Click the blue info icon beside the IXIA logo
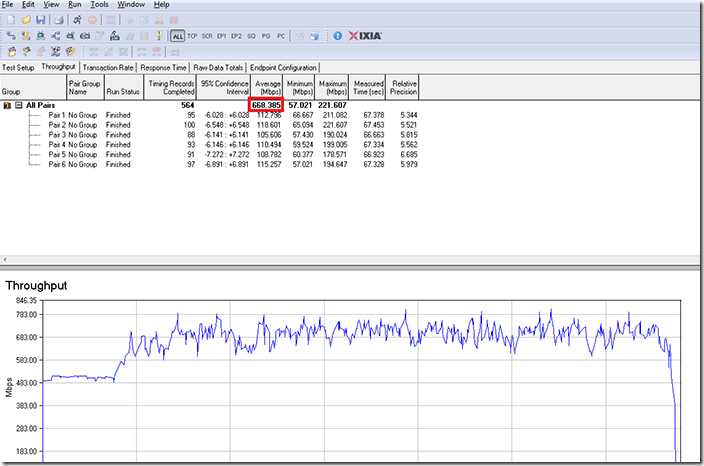Viewport: 704px width, 466px height. point(337,36)
